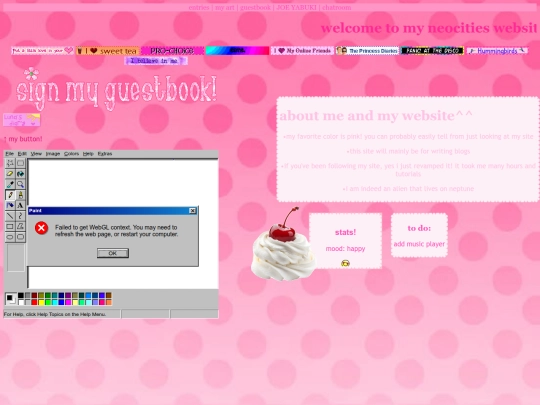This screenshot has height=405, width=540.
Task: Choose the black color swatch in palette
Action: [21, 295]
